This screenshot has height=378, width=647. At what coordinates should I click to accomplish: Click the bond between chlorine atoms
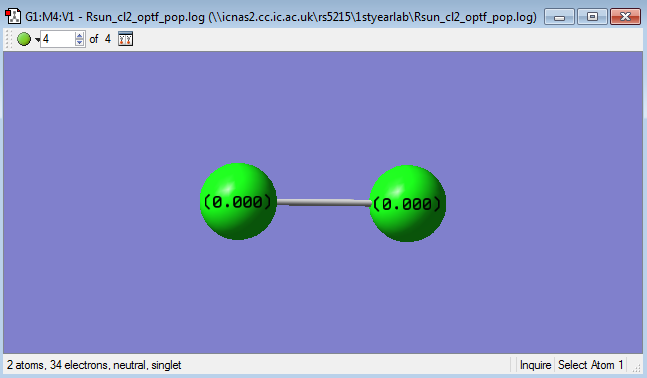coord(323,202)
